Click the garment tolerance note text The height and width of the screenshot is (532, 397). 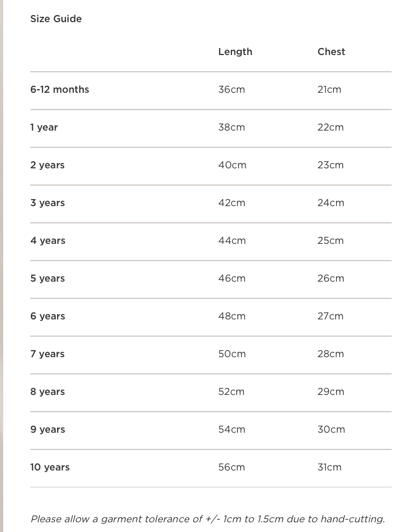tap(208, 519)
